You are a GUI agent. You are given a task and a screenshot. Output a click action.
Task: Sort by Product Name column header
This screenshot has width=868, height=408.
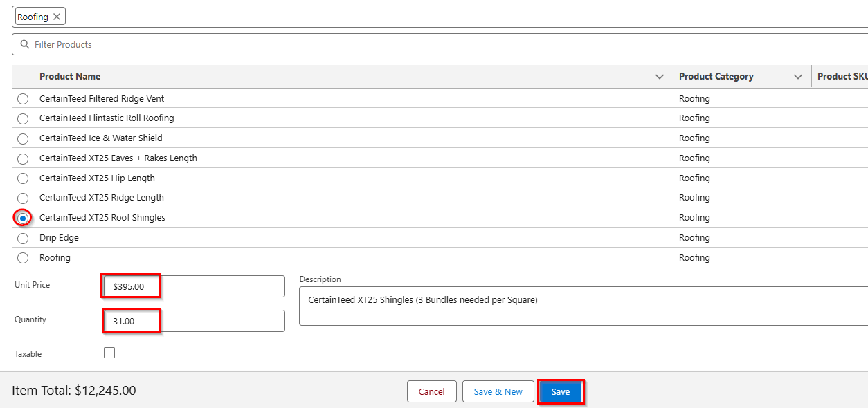[x=70, y=76]
